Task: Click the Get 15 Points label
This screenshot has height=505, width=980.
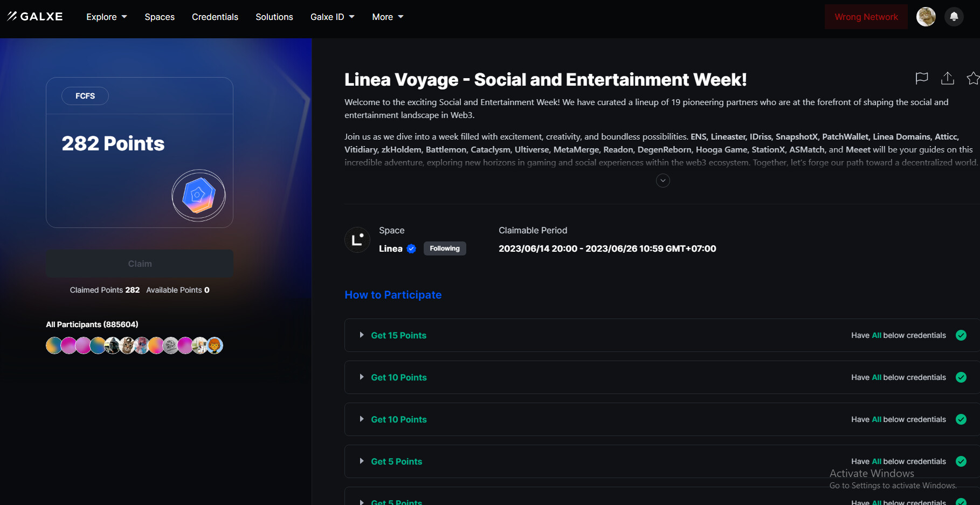Action: [399, 335]
